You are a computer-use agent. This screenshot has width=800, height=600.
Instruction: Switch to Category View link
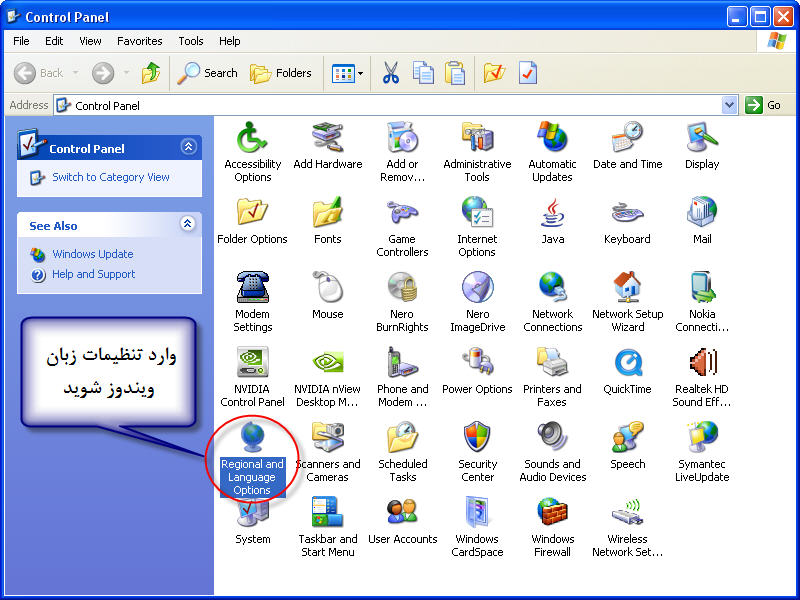coord(111,177)
